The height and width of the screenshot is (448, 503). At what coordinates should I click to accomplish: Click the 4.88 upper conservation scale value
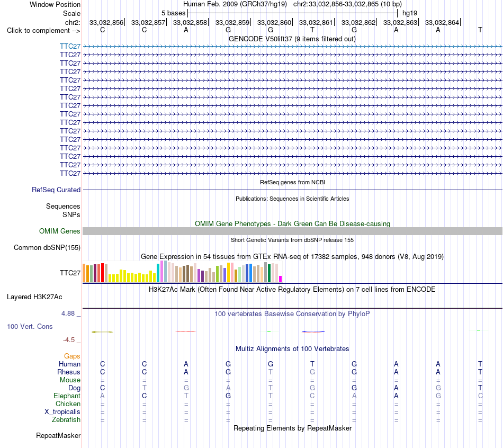pyautogui.click(x=68, y=313)
